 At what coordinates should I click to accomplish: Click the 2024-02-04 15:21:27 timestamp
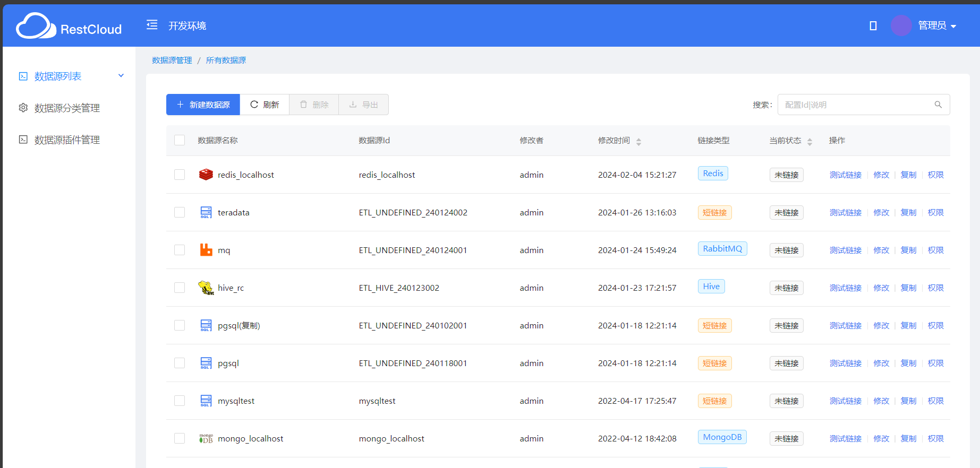[x=637, y=175]
